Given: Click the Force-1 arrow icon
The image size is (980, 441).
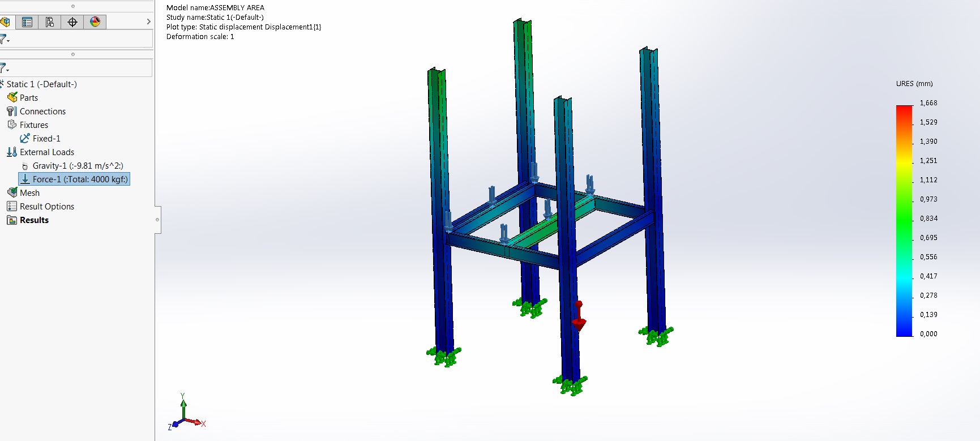Looking at the screenshot, I should click(25, 179).
